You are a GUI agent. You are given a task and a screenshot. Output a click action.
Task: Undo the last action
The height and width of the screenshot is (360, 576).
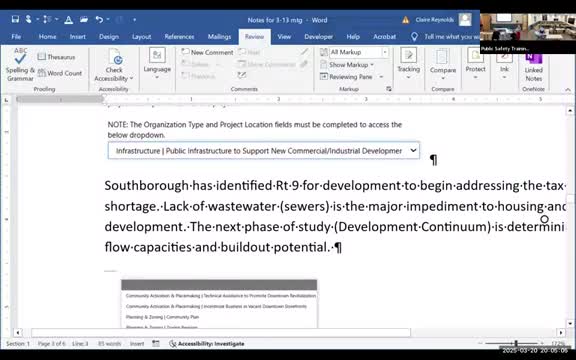pos(99,19)
